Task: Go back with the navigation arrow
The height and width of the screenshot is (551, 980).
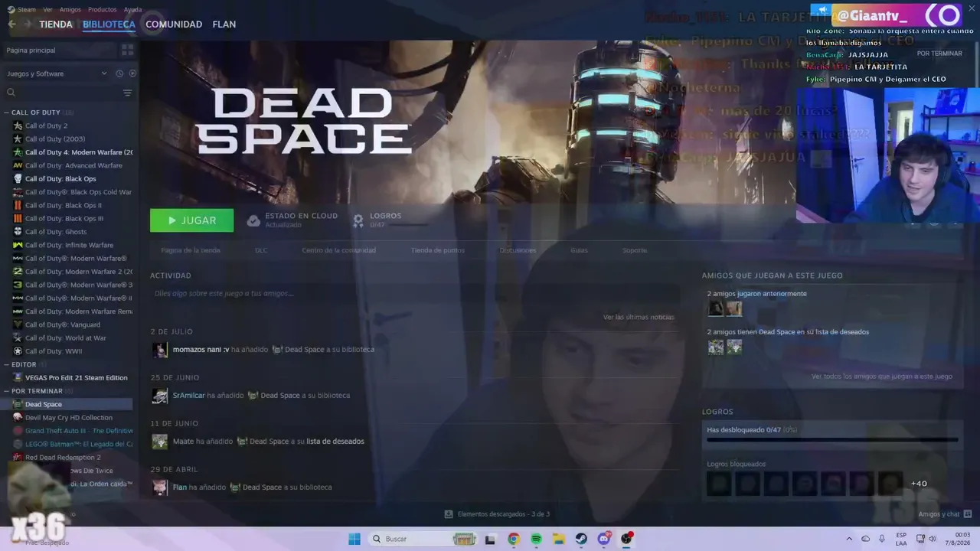Action: pyautogui.click(x=11, y=24)
